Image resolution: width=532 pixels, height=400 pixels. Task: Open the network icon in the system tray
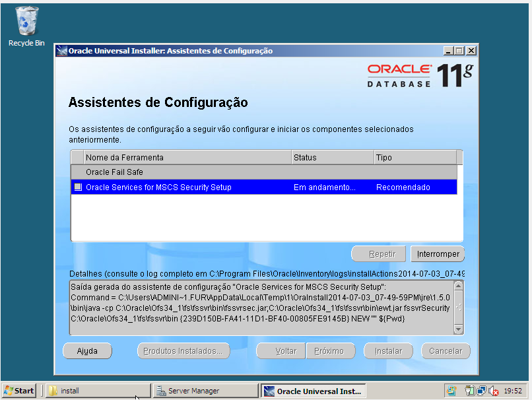[481, 391]
